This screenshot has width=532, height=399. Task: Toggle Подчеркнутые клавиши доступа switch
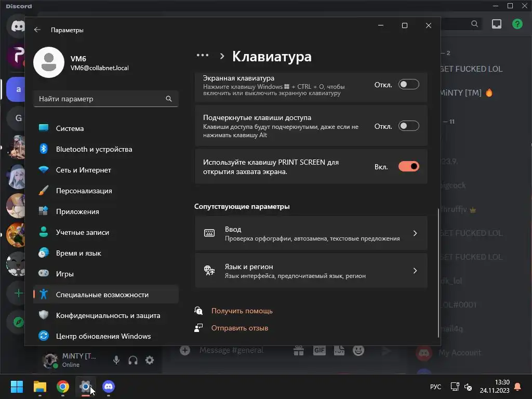(408, 126)
